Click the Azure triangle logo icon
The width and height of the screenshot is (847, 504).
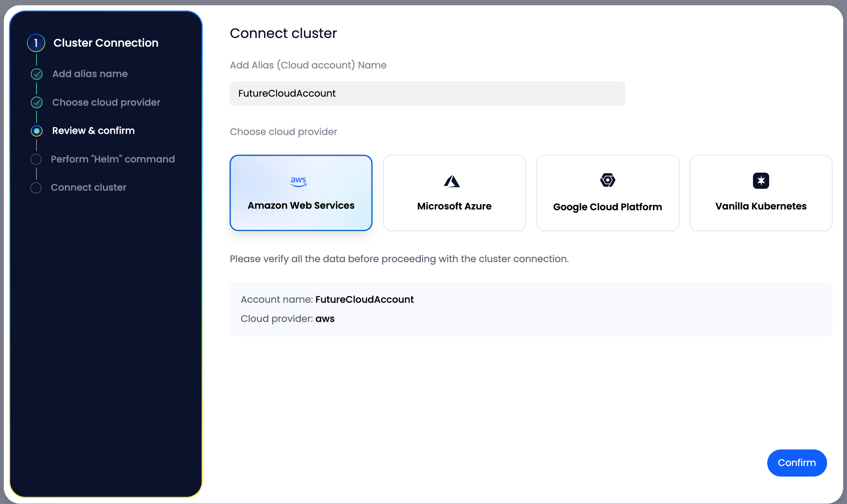pyautogui.click(x=452, y=181)
